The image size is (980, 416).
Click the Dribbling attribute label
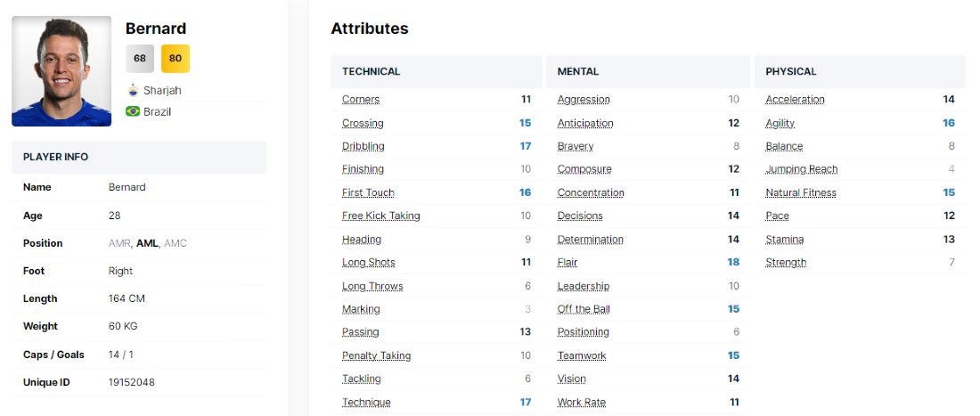pos(363,146)
